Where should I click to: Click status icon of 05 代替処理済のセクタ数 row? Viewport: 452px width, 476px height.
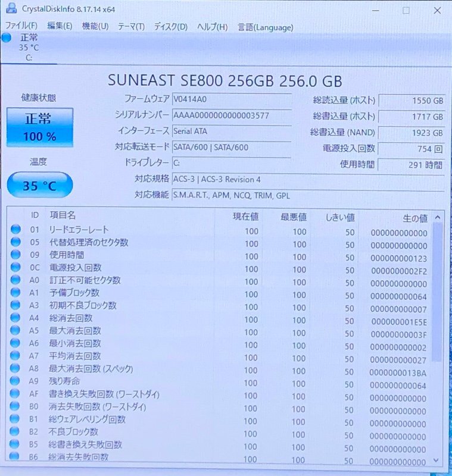[x=16, y=242]
